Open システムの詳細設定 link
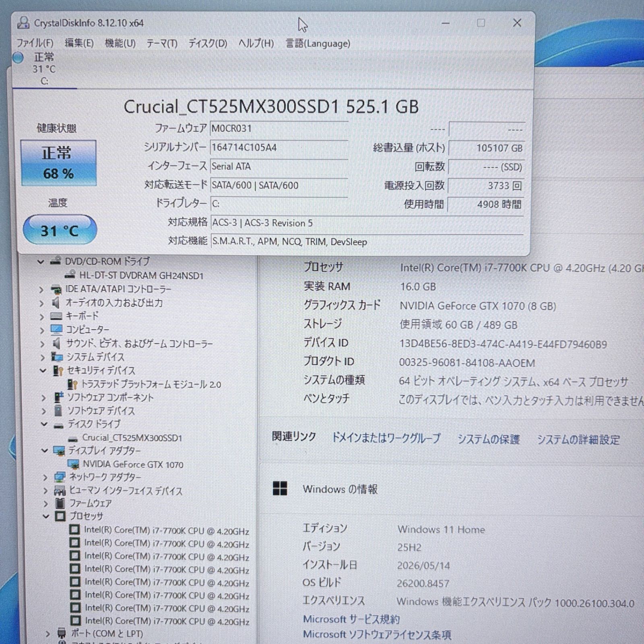Image resolution: width=644 pixels, height=644 pixels. 578,440
